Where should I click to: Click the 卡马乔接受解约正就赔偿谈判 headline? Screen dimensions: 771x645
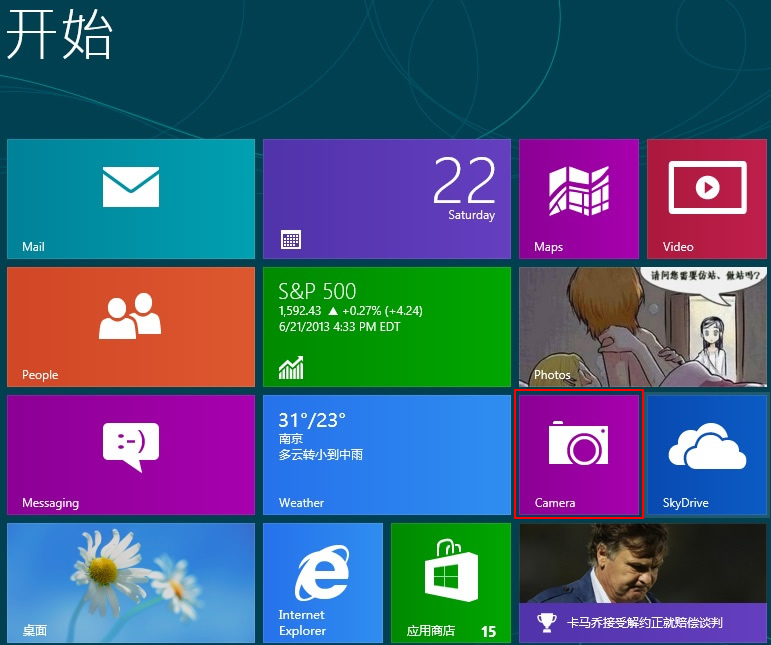pos(645,623)
